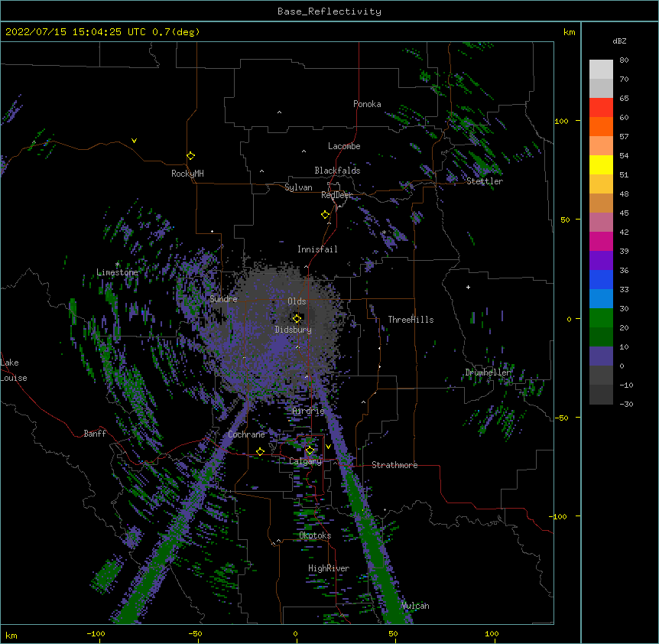Image resolution: width=659 pixels, height=644 pixels.
Task: Click the km unit label at bottom left
Action: pos(11,635)
